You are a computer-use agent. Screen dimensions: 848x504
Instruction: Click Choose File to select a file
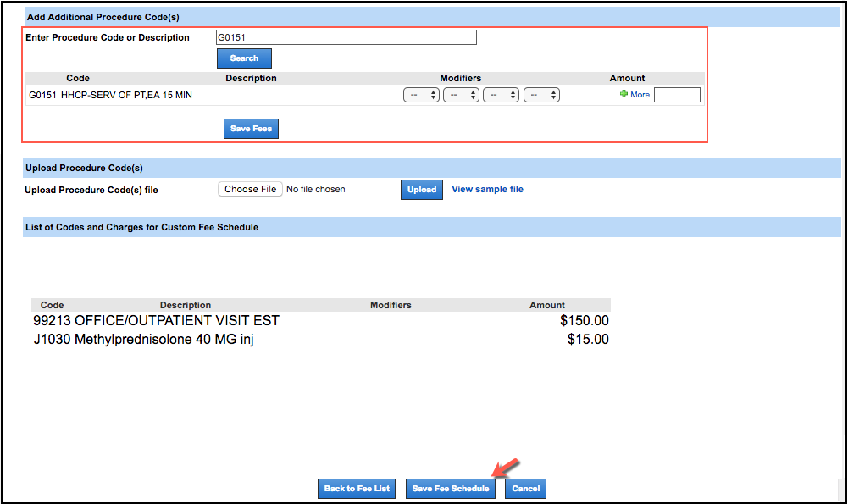click(250, 188)
